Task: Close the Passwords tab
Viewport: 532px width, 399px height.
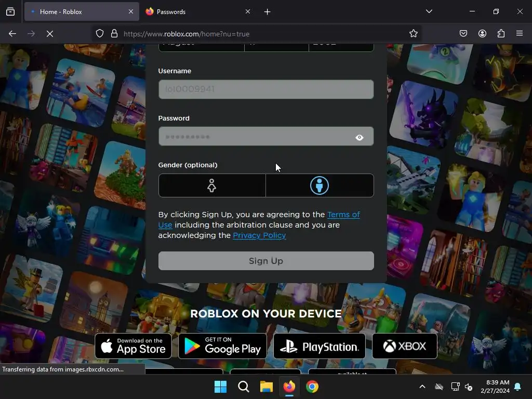Action: pyautogui.click(x=248, y=11)
